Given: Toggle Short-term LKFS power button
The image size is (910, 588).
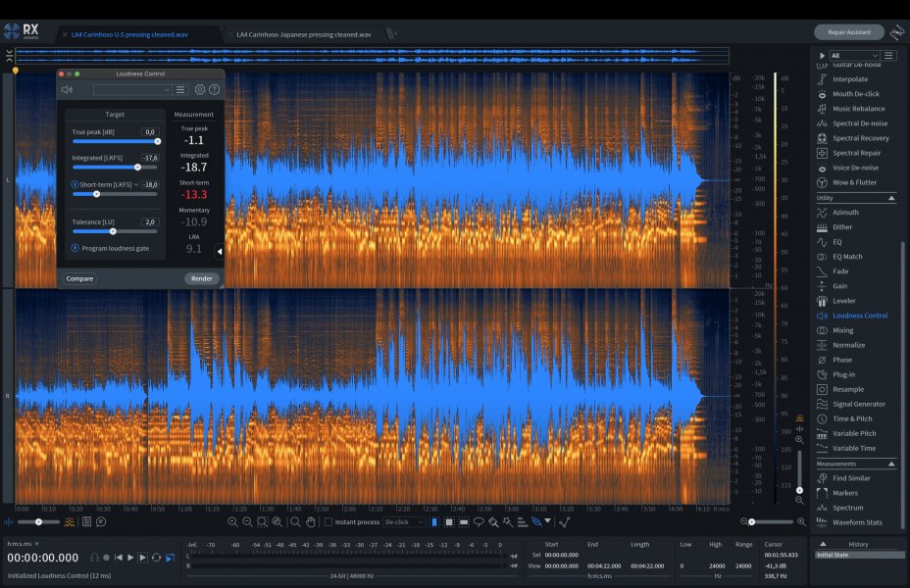Looking at the screenshot, I should [75, 184].
